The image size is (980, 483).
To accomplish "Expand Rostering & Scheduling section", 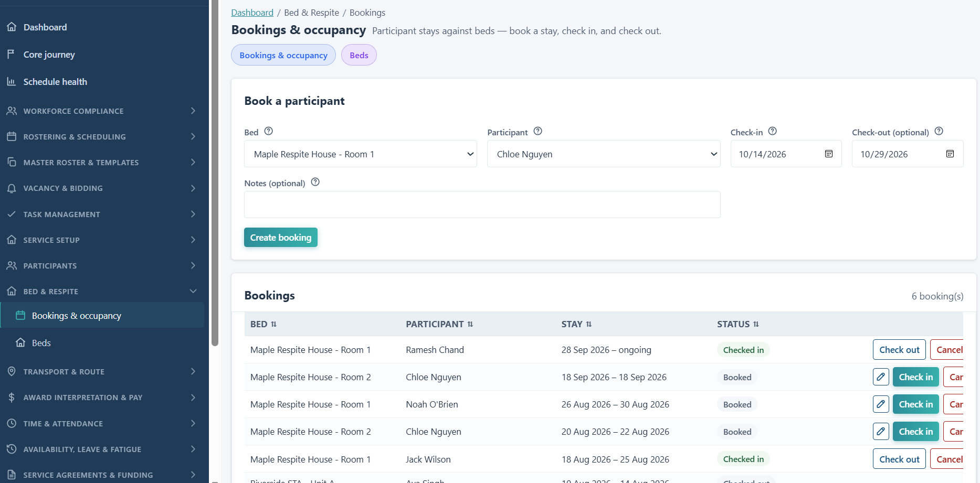I will pyautogui.click(x=102, y=136).
